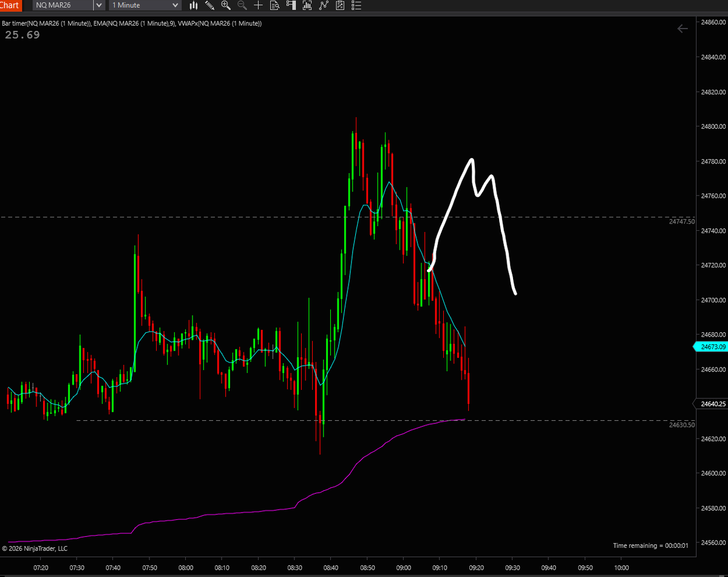Open the Strategies icon
The width and height of the screenshot is (728, 577).
coord(340,5)
